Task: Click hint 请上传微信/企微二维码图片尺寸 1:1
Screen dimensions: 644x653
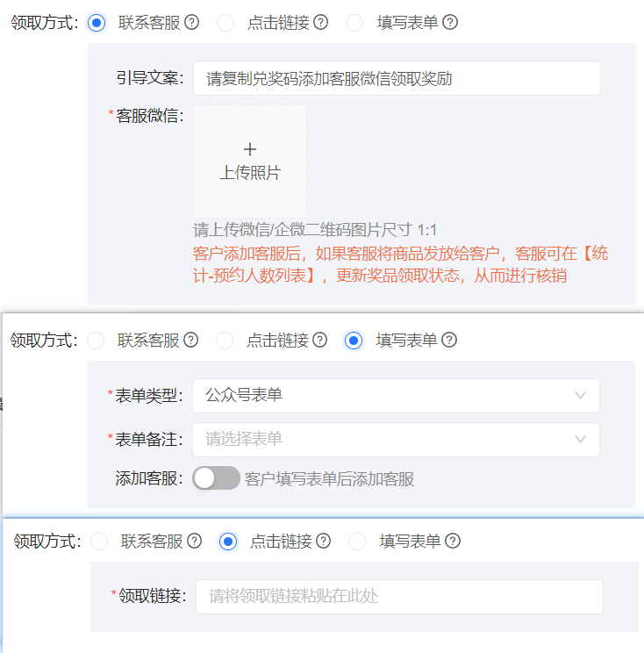Action: [315, 230]
